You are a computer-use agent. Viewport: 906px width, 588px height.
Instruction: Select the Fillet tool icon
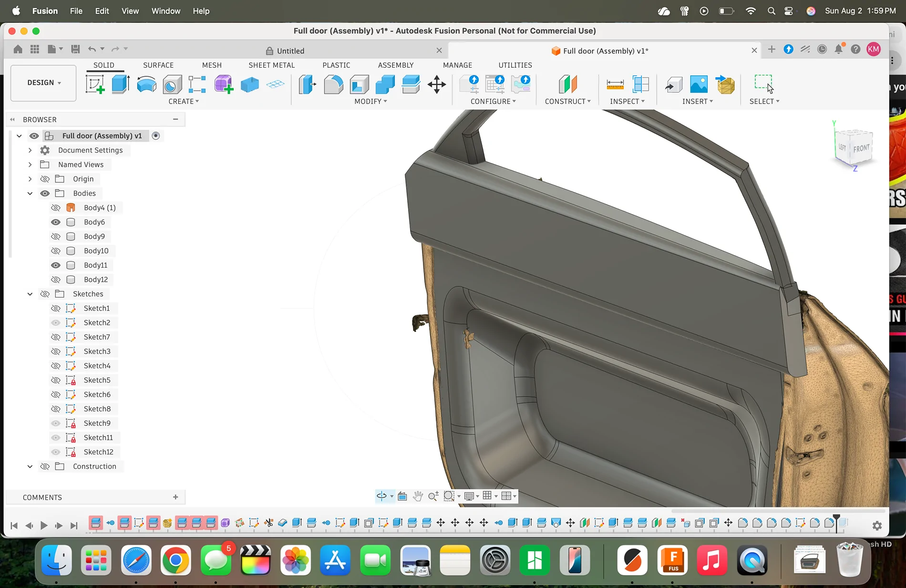[x=333, y=84]
